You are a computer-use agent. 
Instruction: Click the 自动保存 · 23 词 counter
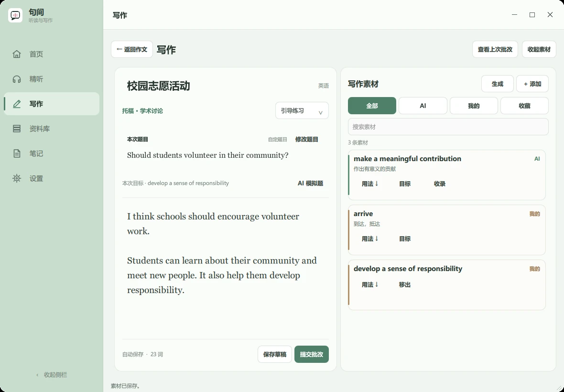pos(142,354)
